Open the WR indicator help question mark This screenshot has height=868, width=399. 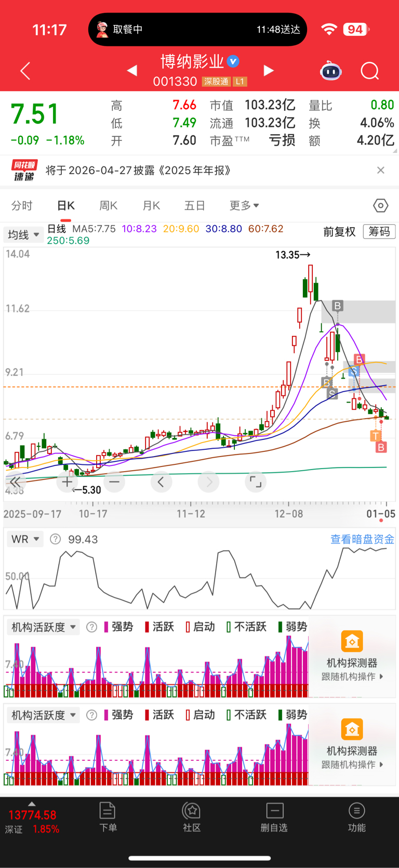click(x=55, y=539)
